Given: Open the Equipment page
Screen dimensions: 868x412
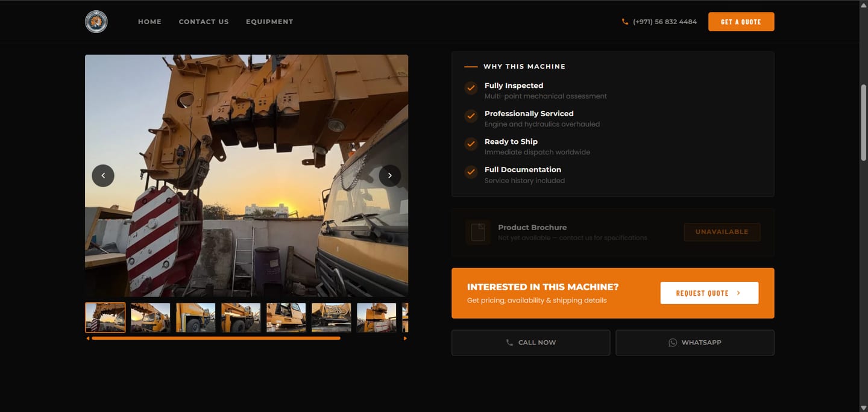Looking at the screenshot, I should pyautogui.click(x=269, y=22).
